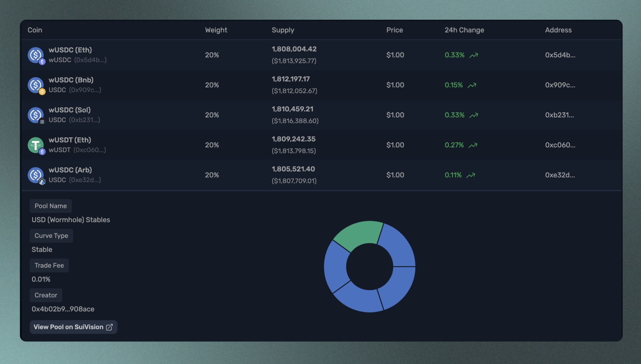The image size is (641, 364).
Task: Click the wUSDC (Sol) coin icon
Action: pyautogui.click(x=36, y=115)
